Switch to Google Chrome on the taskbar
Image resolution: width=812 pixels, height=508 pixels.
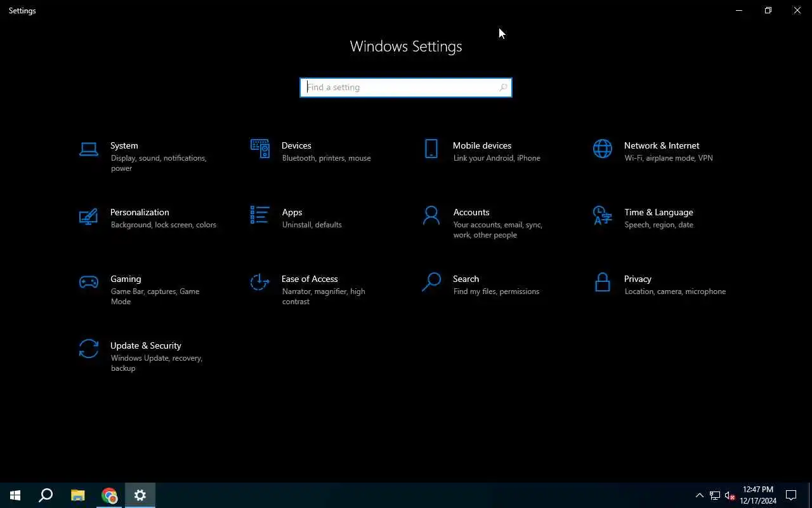109,495
